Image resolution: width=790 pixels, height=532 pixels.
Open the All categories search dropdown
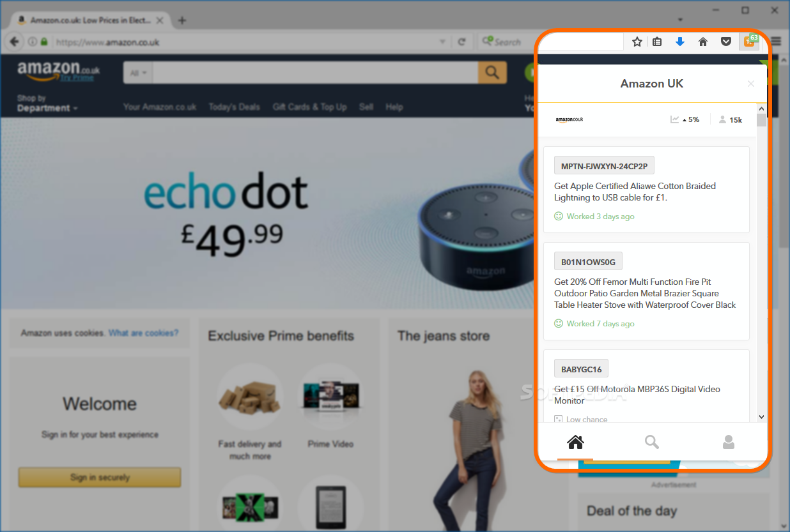[x=138, y=73]
